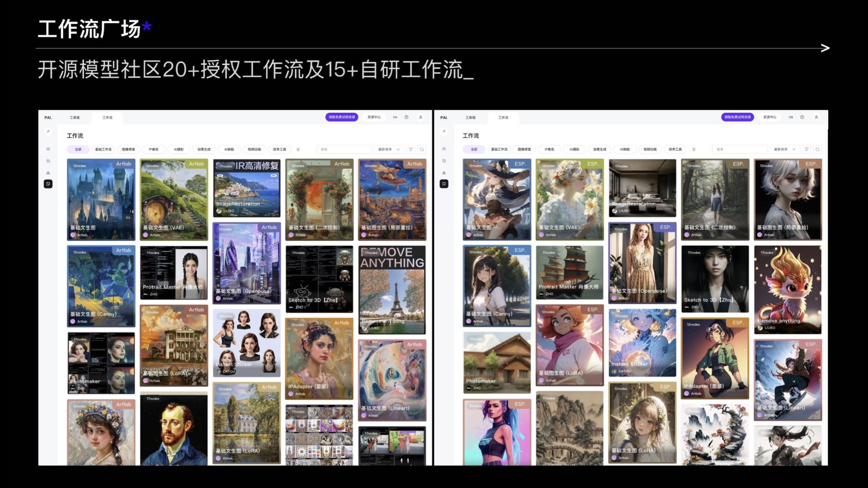Open the 基础文生图 (VAE) card in the right window
This screenshot has height=488, width=868.
pos(570,199)
